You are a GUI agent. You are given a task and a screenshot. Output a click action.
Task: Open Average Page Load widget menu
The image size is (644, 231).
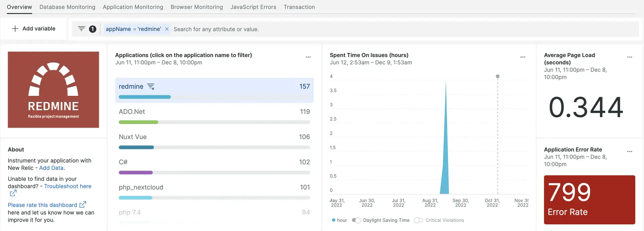(630, 57)
